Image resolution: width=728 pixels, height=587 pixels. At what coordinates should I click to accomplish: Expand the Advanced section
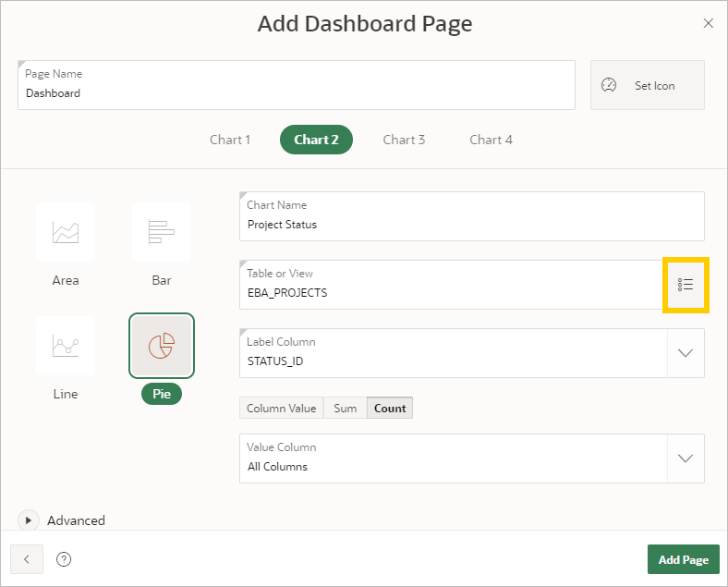[x=28, y=520]
